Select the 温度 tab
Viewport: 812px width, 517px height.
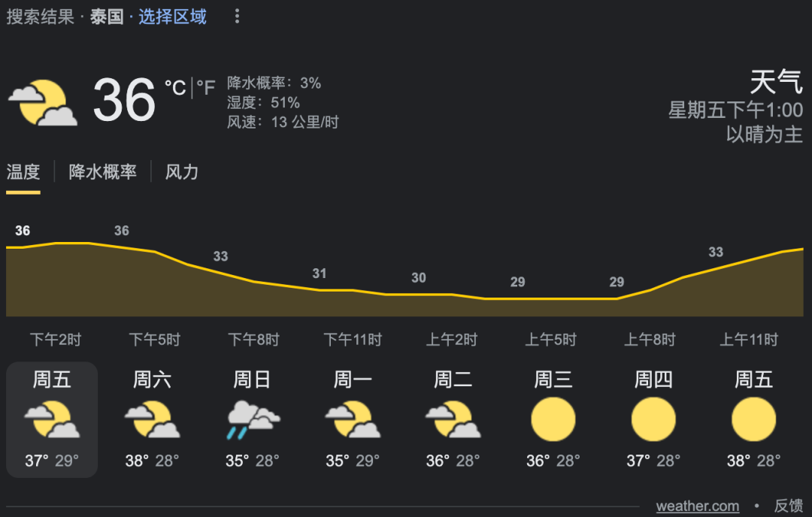23,172
